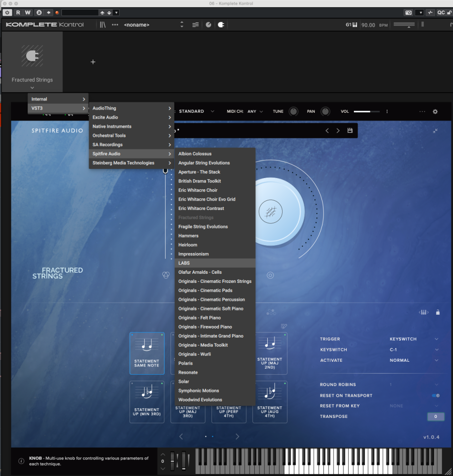Click the plug-in view plug icon in header
The image size is (453, 476).
click(x=221, y=25)
